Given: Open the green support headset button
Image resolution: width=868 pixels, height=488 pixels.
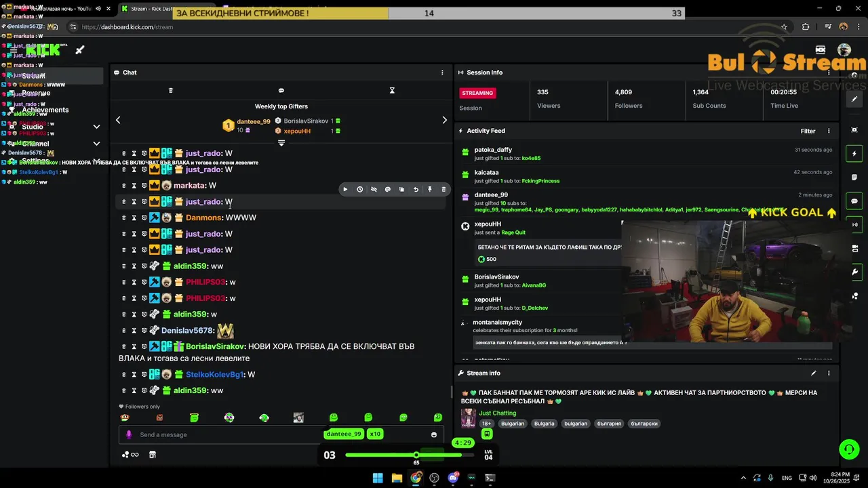Looking at the screenshot, I should coord(849,449).
